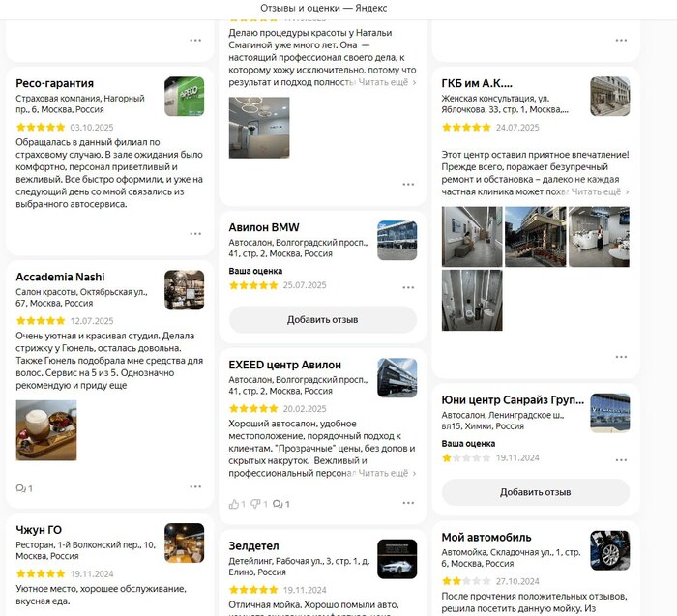
Task: Add a review for Юни центр Санрайз
Action: (x=536, y=492)
